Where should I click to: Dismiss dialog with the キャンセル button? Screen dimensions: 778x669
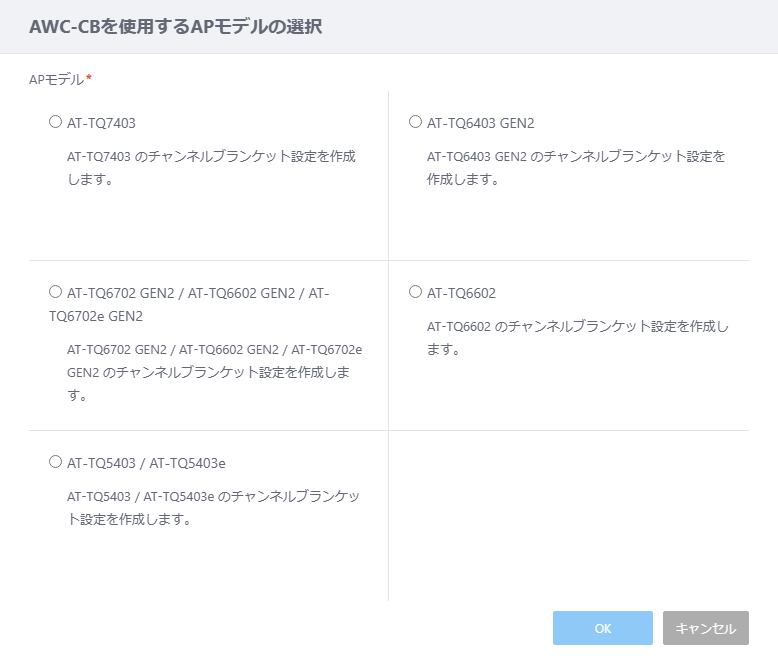(x=706, y=628)
